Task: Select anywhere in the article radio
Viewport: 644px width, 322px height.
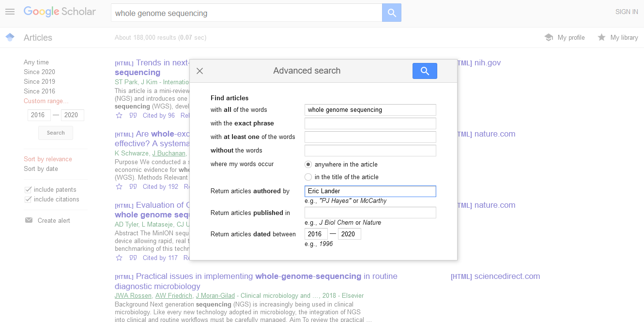Action: point(308,164)
